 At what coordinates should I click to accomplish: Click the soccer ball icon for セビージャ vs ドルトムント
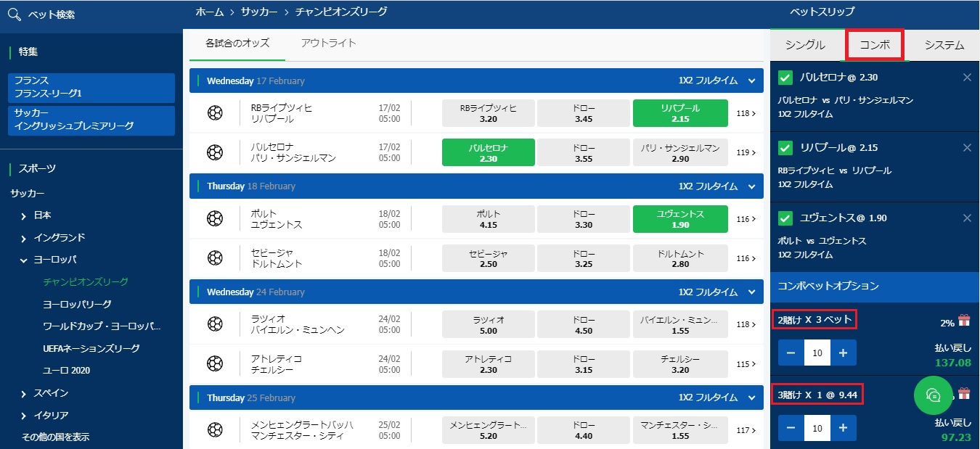[x=215, y=258]
